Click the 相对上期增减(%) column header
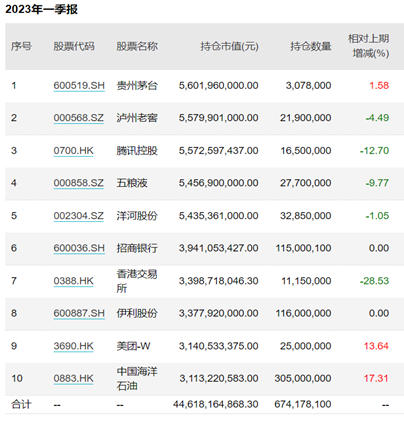The width and height of the screenshot is (404, 421). [369, 46]
